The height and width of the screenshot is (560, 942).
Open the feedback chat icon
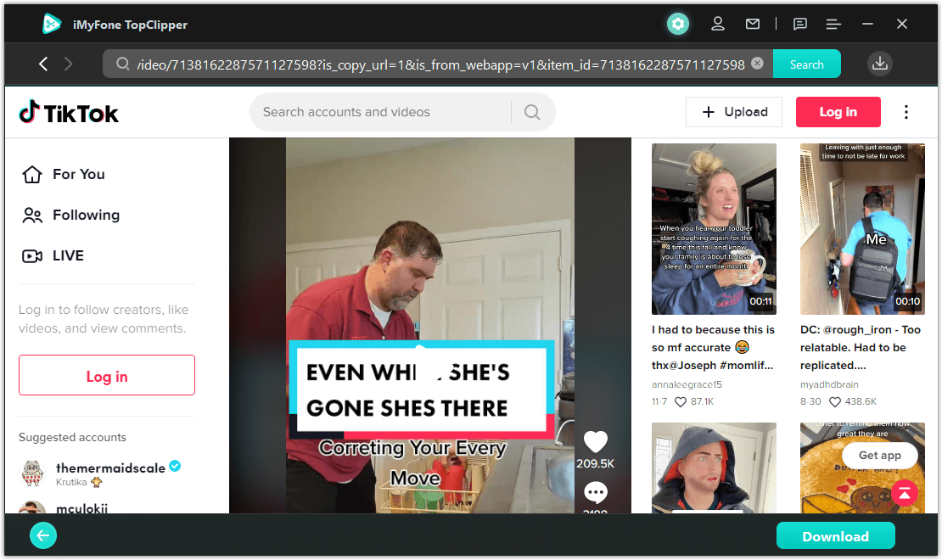pos(799,25)
